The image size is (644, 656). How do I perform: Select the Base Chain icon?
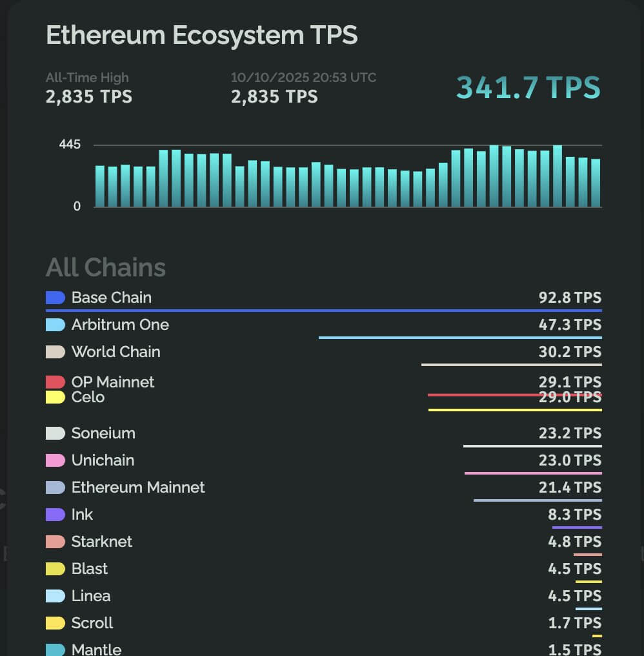click(x=54, y=297)
